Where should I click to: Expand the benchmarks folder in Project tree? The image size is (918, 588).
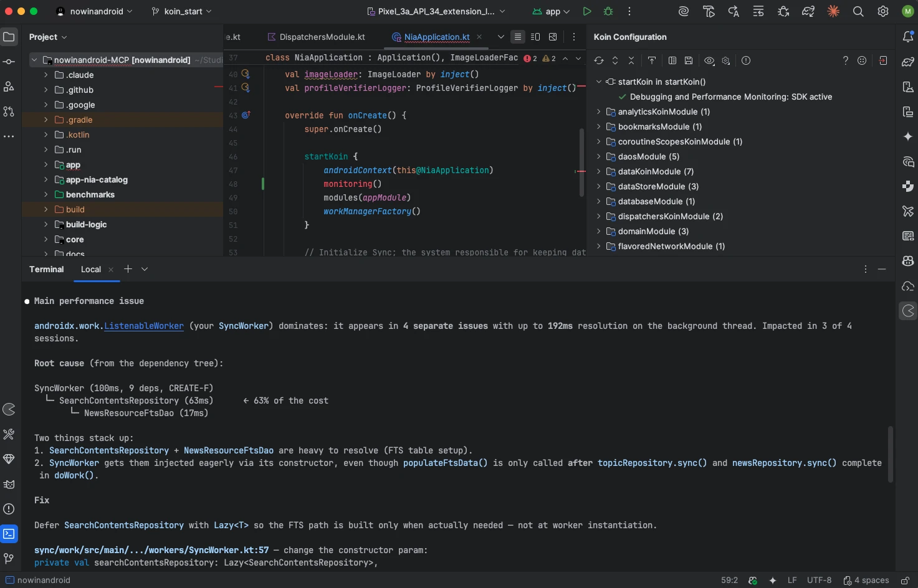click(x=45, y=194)
